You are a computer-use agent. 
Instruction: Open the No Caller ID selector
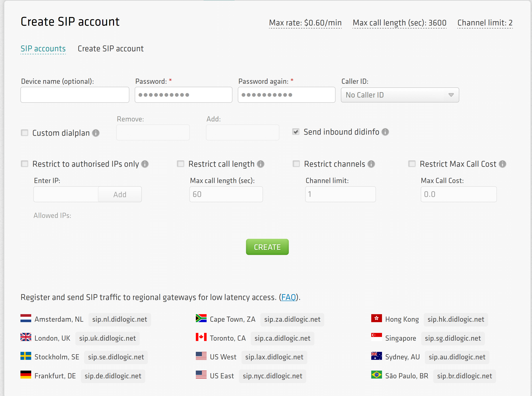pyautogui.click(x=399, y=95)
